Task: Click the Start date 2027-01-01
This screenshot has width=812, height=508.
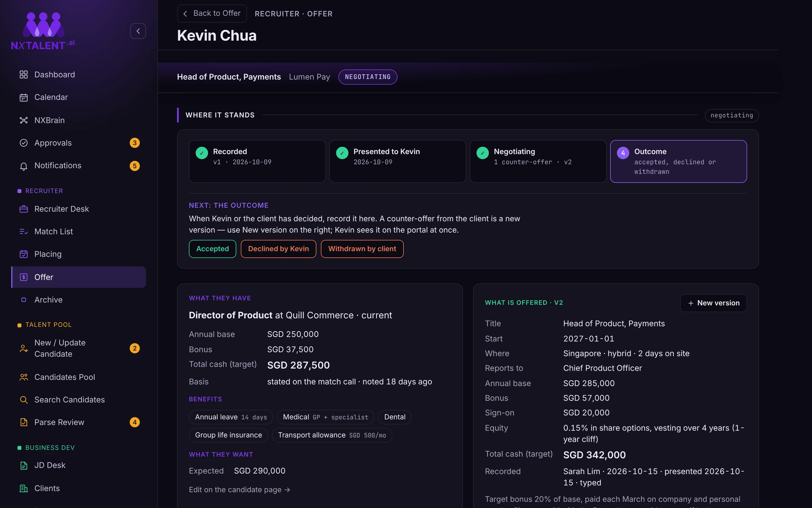Action: (x=589, y=339)
